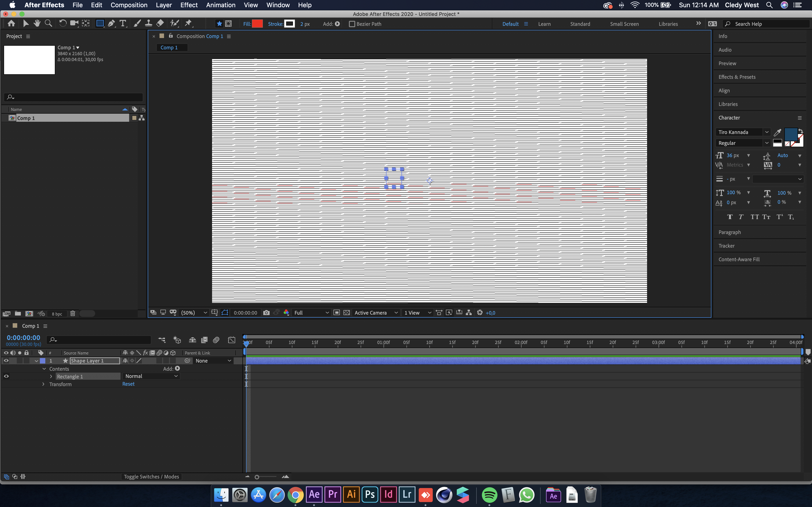
Task: Open the Tiro Kannada font family dropdown
Action: pos(767,132)
